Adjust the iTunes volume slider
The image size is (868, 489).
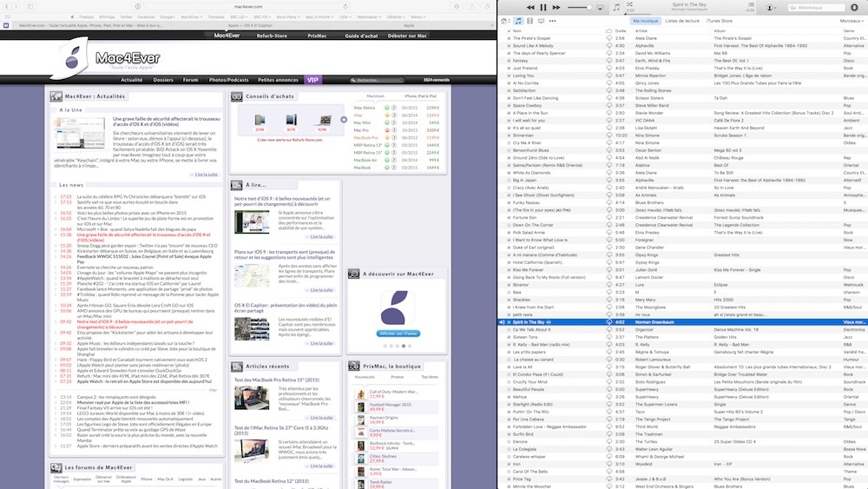coord(580,8)
